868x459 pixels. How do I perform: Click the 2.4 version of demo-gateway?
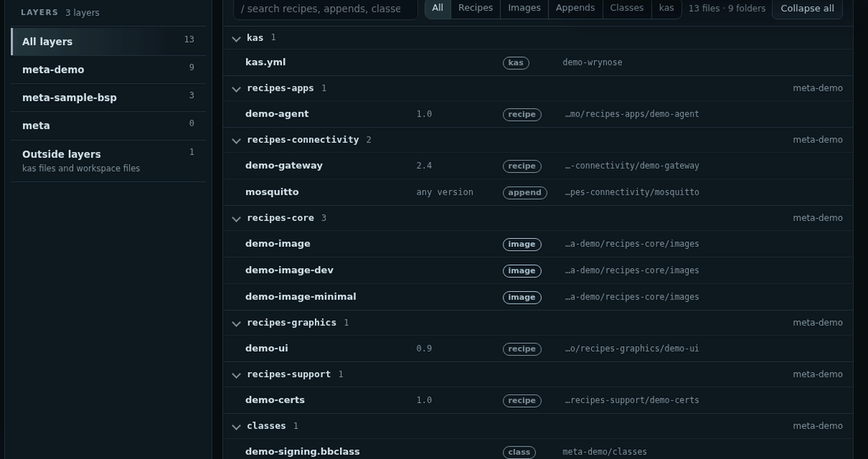click(x=424, y=166)
